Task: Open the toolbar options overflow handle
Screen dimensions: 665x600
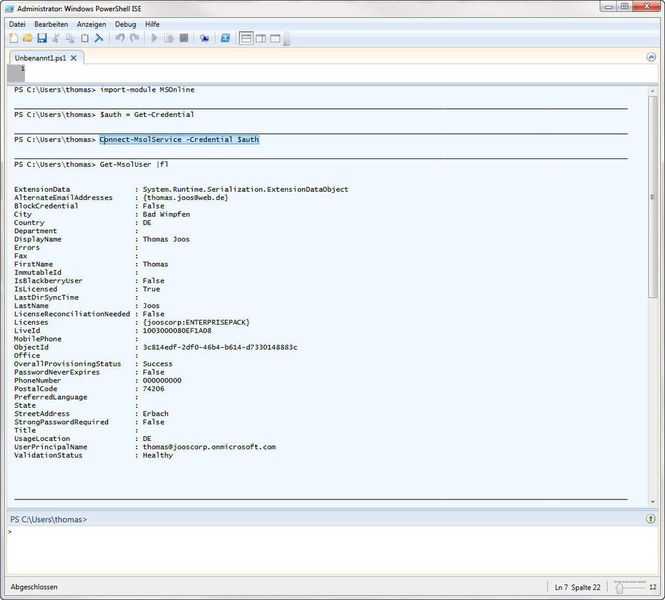Action: click(x=287, y=39)
